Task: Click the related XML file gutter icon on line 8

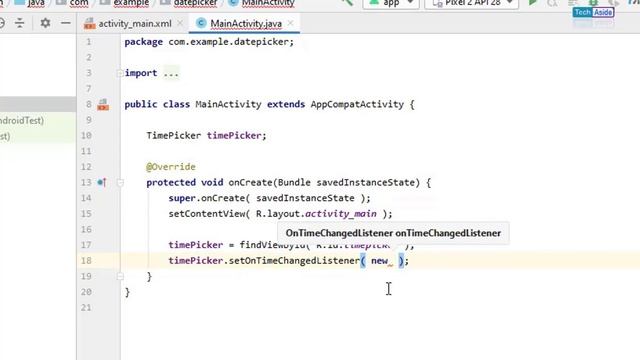Action: point(103,104)
